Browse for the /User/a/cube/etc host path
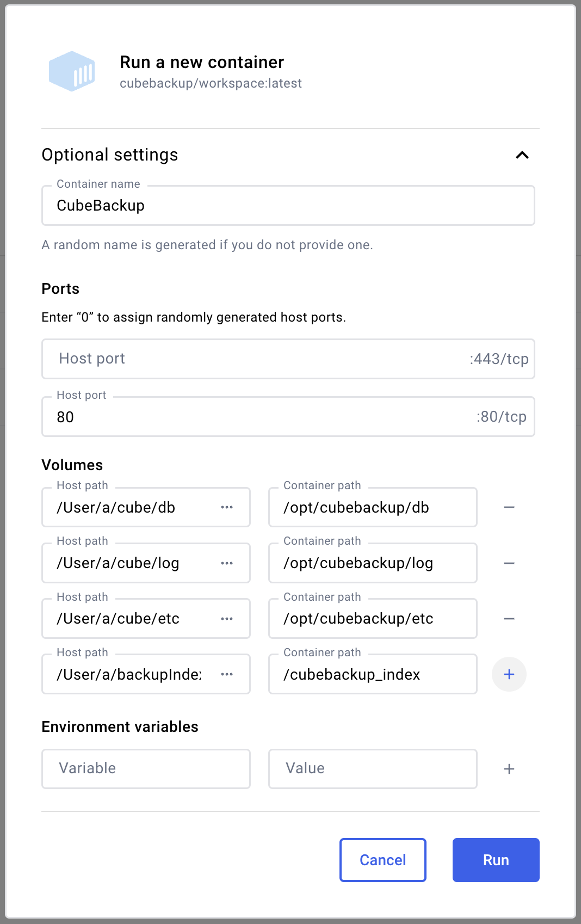Image resolution: width=581 pixels, height=924 pixels. click(x=227, y=619)
